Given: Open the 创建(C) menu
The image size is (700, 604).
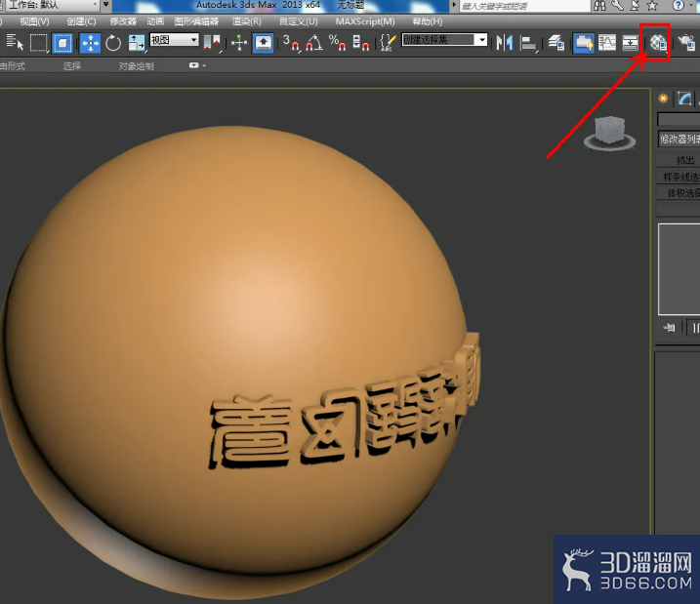Looking at the screenshot, I should click(x=81, y=21).
